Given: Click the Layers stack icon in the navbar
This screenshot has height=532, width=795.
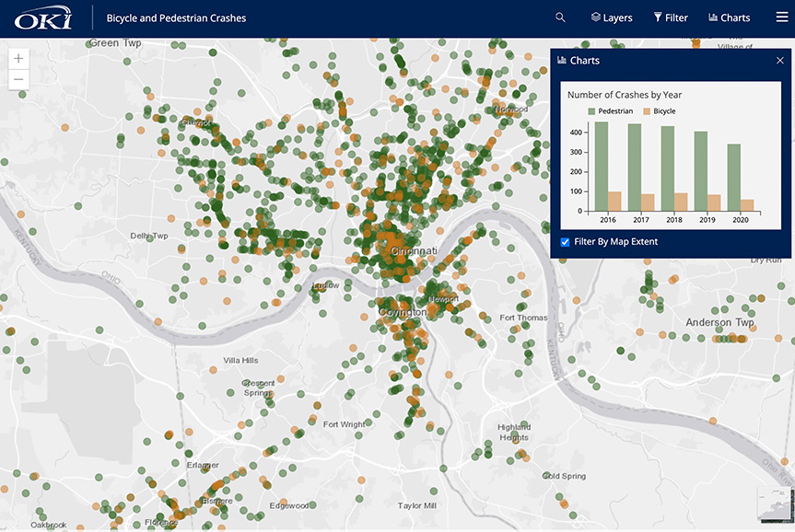Looking at the screenshot, I should click(596, 17).
